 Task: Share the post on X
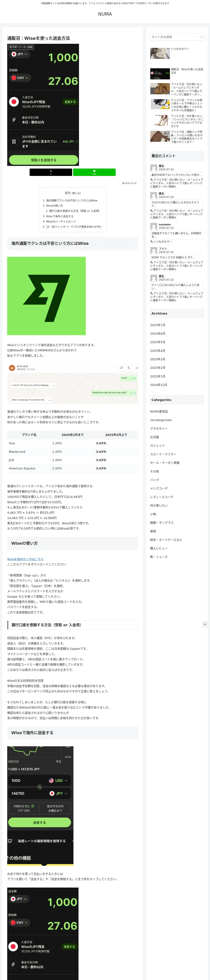point(51,172)
